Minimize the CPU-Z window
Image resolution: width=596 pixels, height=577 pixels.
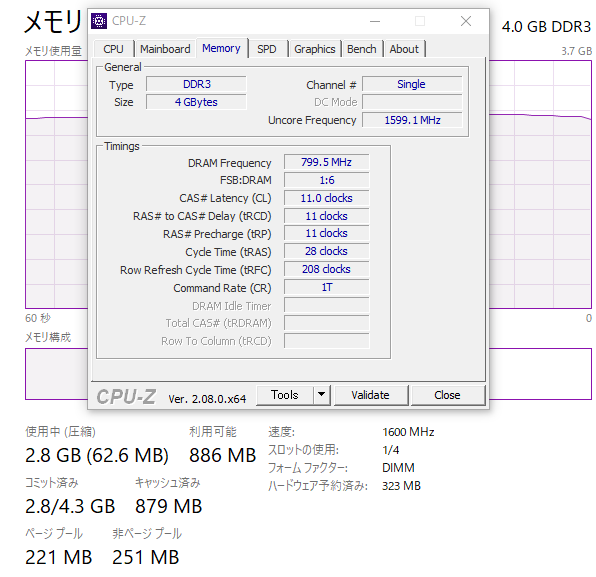(375, 21)
